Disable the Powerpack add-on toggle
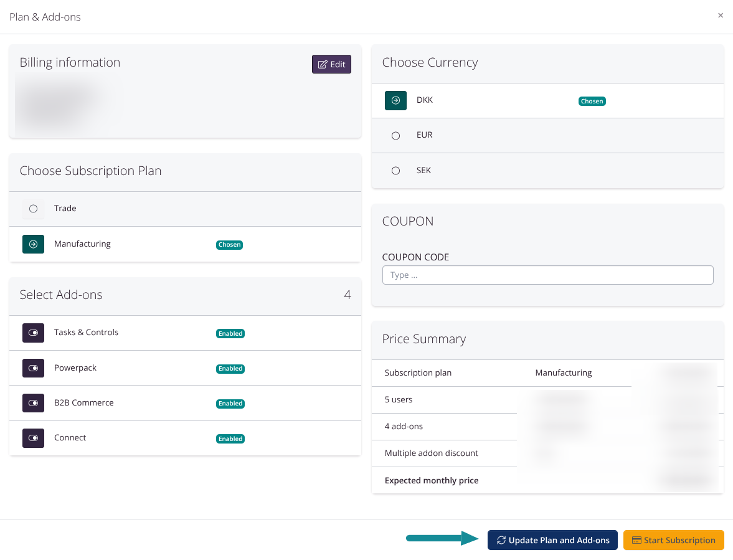733x560 pixels. pos(33,368)
